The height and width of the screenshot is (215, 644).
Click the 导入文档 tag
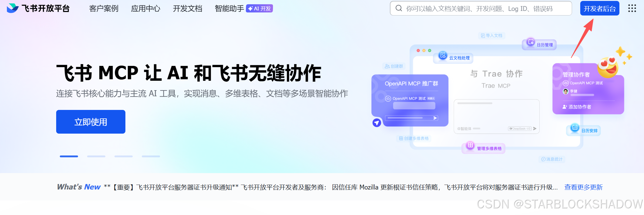pos(492,36)
